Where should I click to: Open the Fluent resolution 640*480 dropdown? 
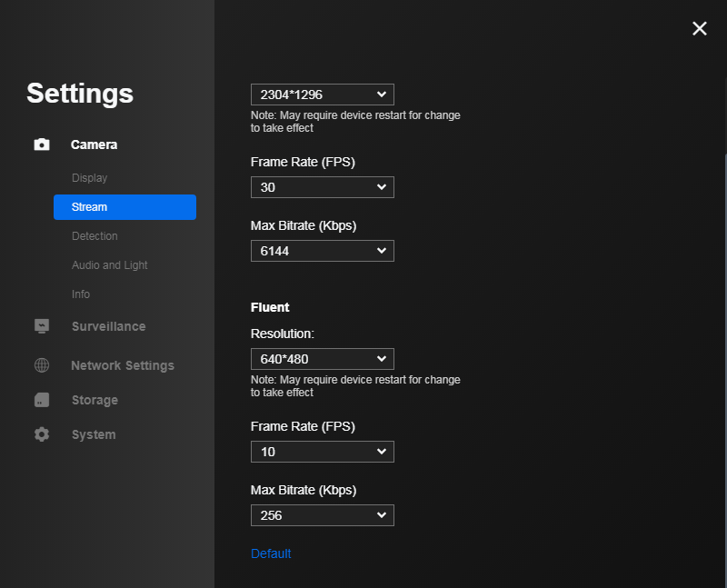[x=322, y=359]
